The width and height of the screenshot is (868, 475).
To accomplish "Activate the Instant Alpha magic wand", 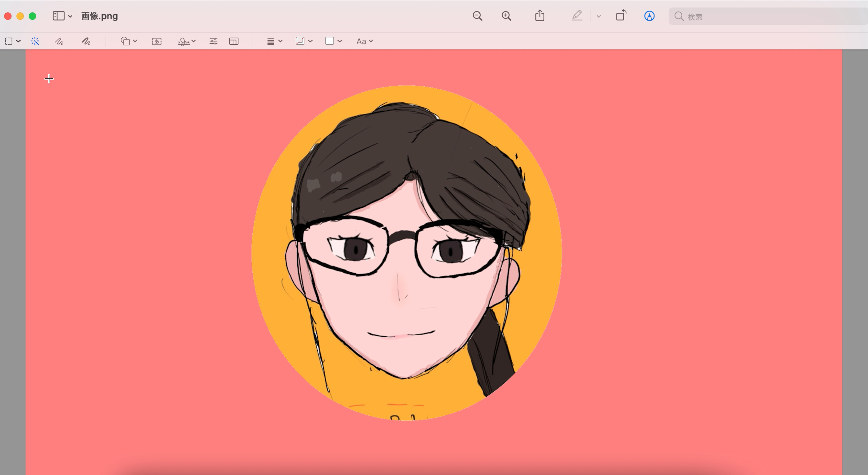I will tap(35, 41).
